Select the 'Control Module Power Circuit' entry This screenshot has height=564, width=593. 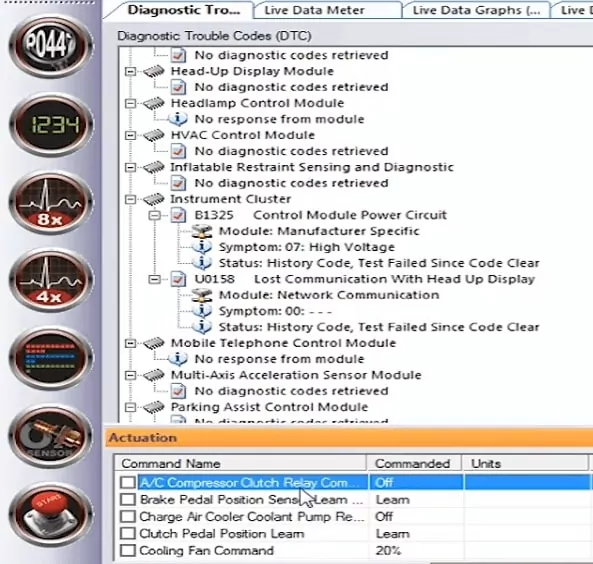click(x=350, y=215)
